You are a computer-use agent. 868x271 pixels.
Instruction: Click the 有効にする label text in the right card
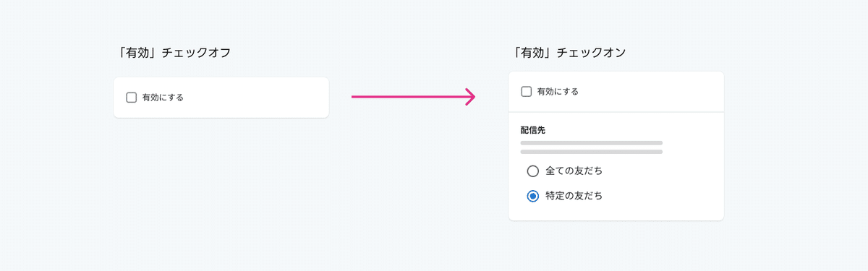pyautogui.click(x=558, y=92)
